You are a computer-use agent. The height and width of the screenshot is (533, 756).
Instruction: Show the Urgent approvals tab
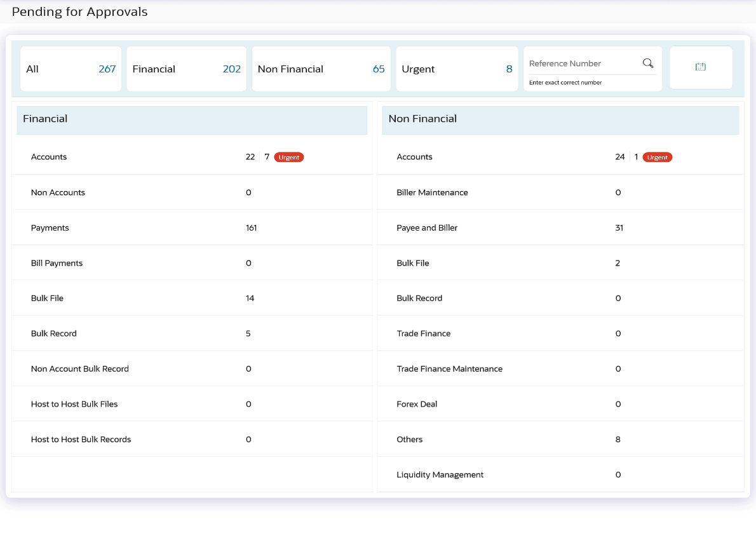457,69
